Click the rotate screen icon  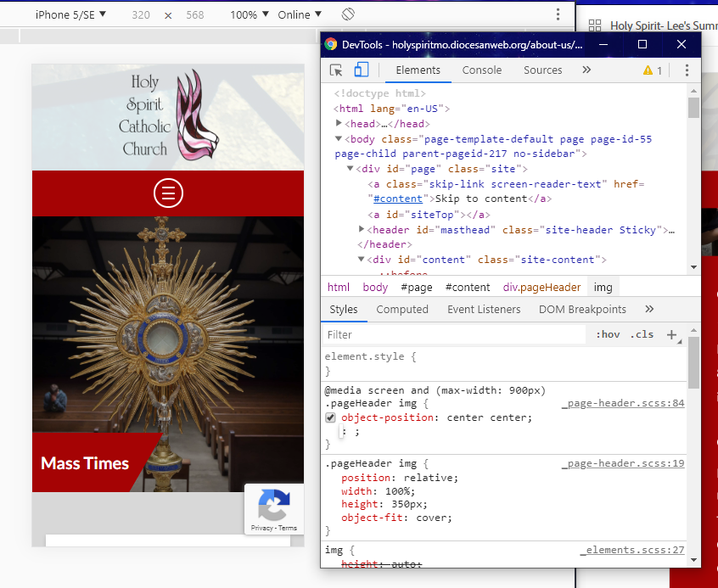348,14
